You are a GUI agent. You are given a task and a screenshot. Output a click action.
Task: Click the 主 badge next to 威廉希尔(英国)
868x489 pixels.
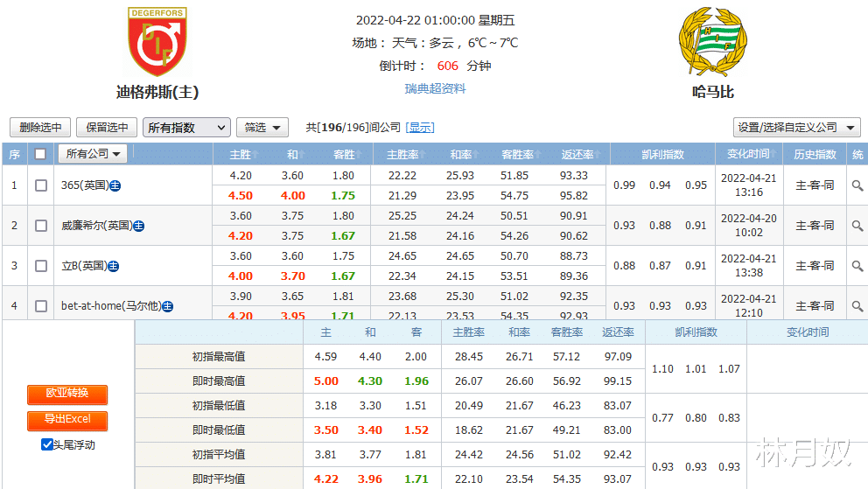click(138, 226)
